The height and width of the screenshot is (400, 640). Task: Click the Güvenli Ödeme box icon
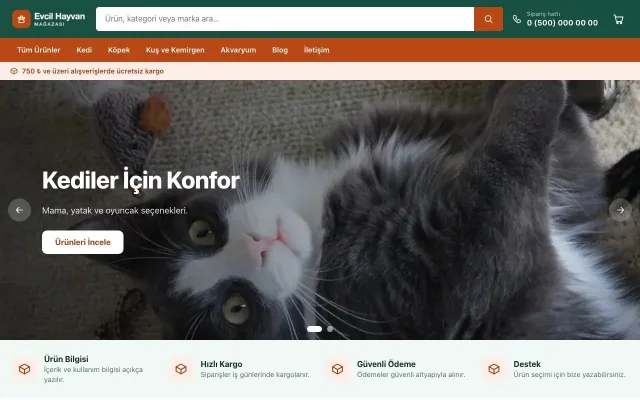coord(338,369)
